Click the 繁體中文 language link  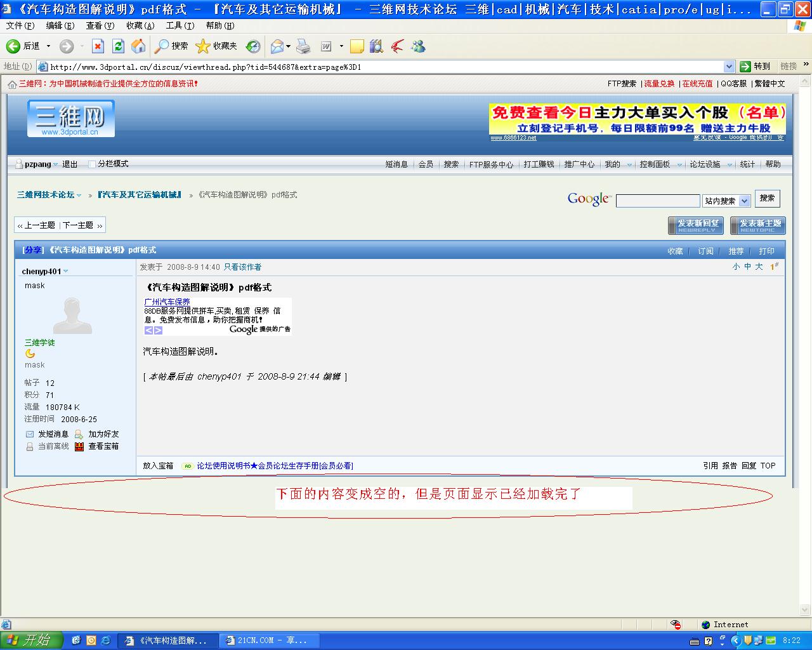coord(769,84)
